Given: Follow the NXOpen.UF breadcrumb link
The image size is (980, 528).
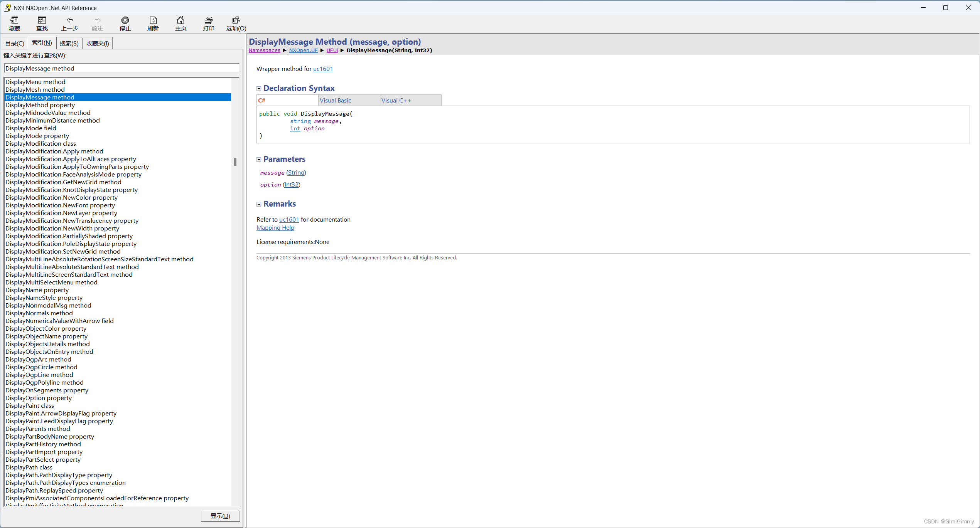Looking at the screenshot, I should (303, 50).
